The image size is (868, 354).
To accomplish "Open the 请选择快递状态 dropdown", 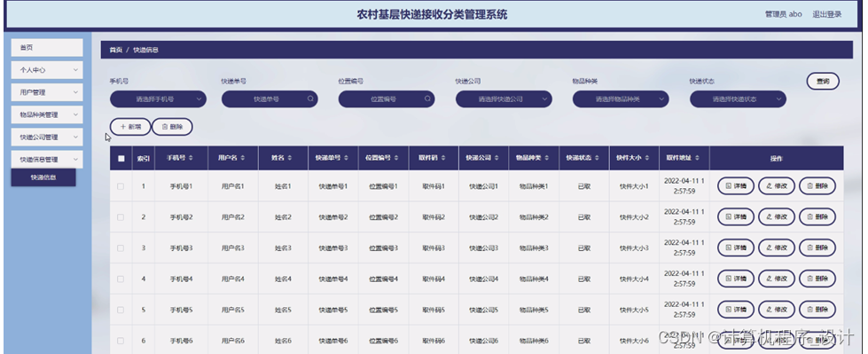I will (x=738, y=99).
